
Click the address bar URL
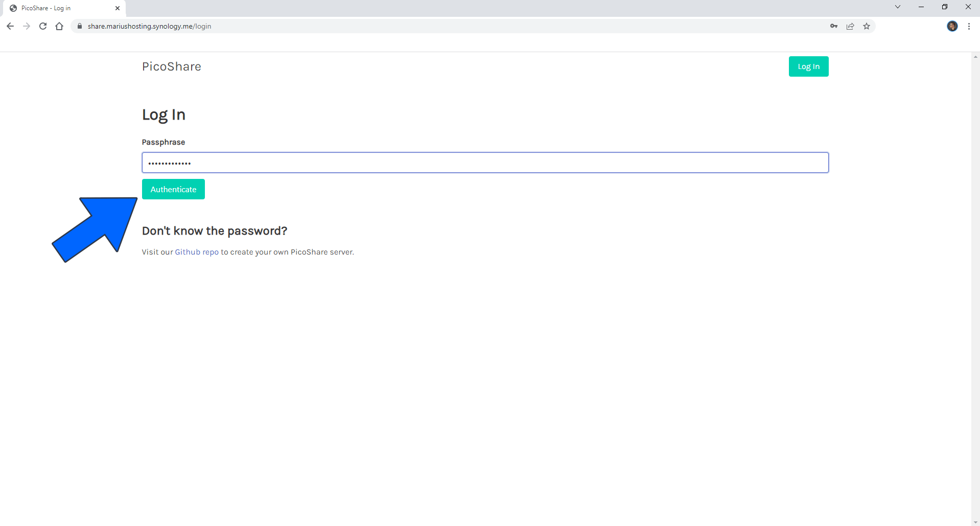pyautogui.click(x=149, y=26)
